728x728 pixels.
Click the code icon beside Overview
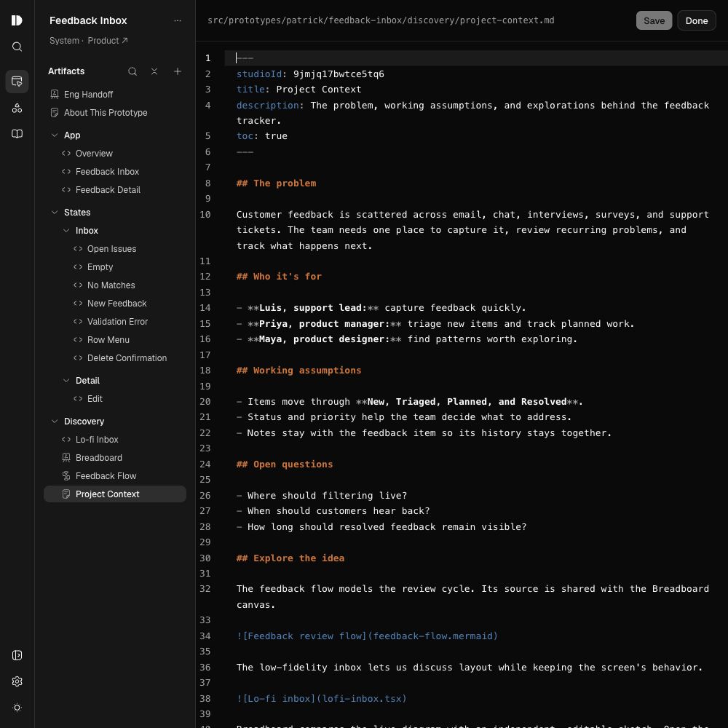pyautogui.click(x=66, y=153)
